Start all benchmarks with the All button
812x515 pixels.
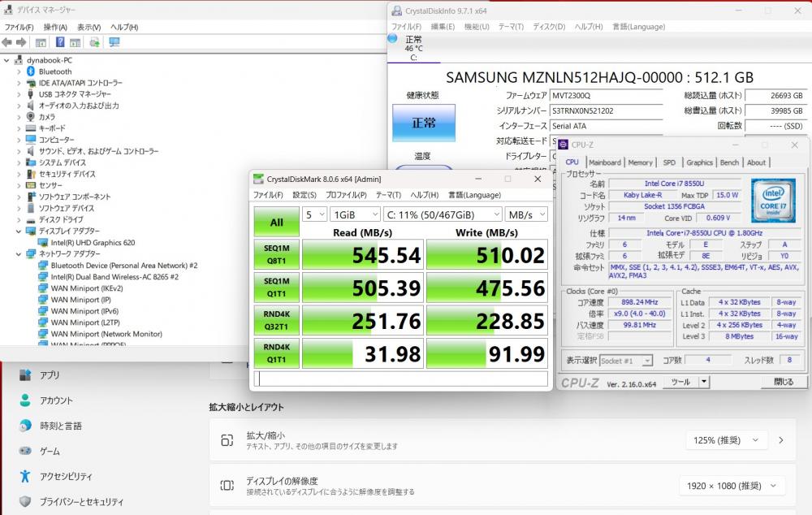pos(276,222)
